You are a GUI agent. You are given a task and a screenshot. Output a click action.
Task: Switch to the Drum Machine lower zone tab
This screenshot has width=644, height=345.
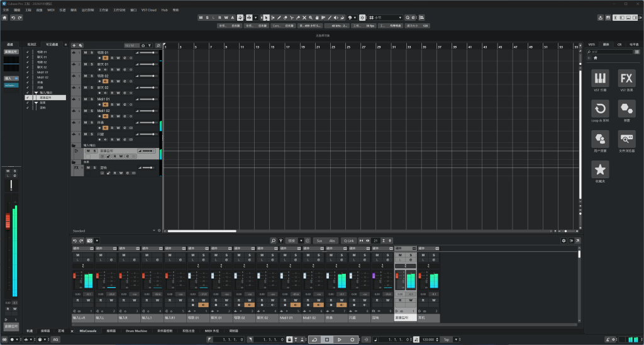point(136,331)
